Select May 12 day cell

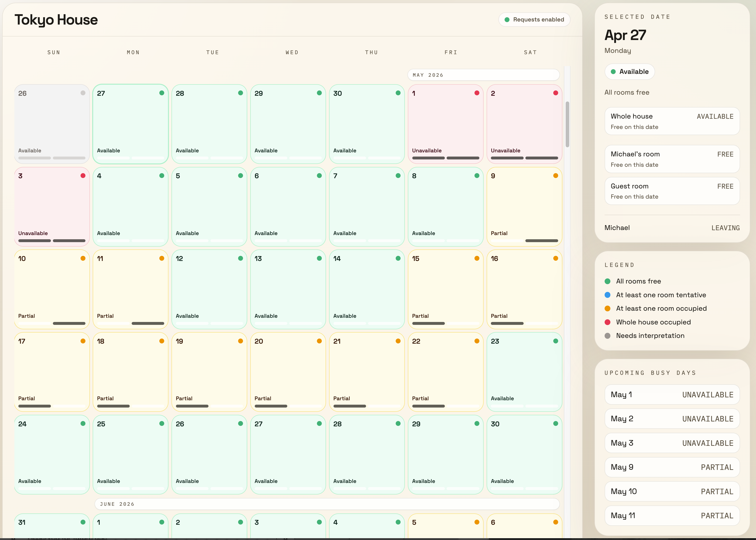click(209, 289)
